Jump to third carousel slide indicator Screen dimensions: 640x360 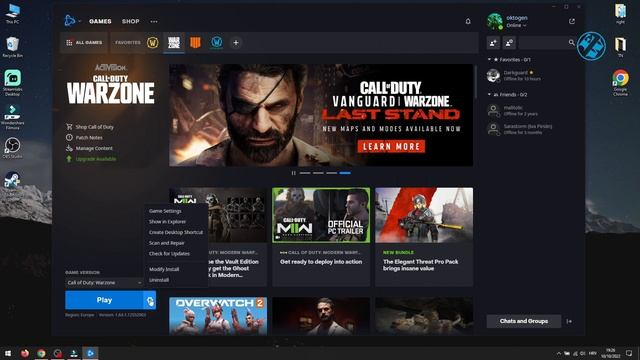(x=331, y=173)
